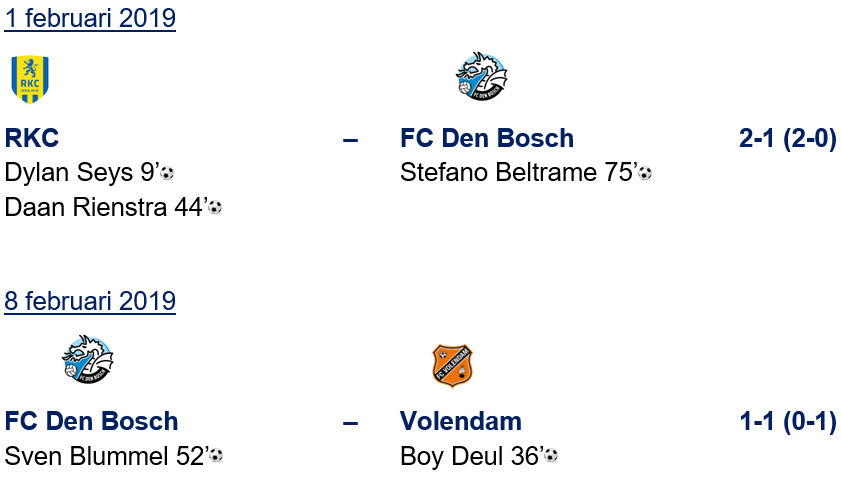
Task: Click the goal ball icon beside Stefano Beltrame 75'
Action: point(645,173)
